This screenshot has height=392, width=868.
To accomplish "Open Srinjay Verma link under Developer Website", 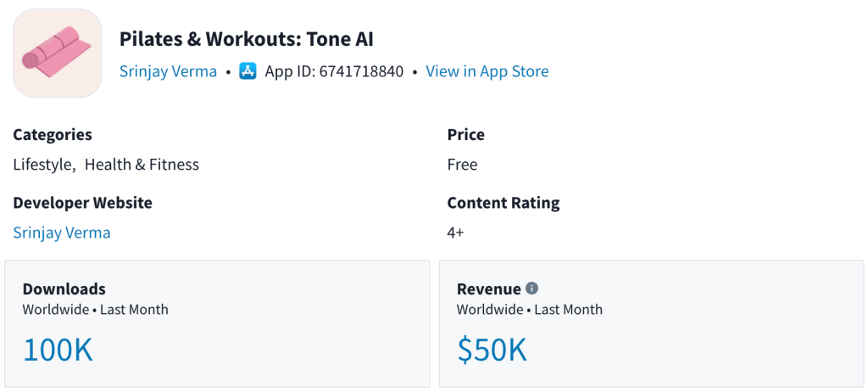I will [x=62, y=232].
